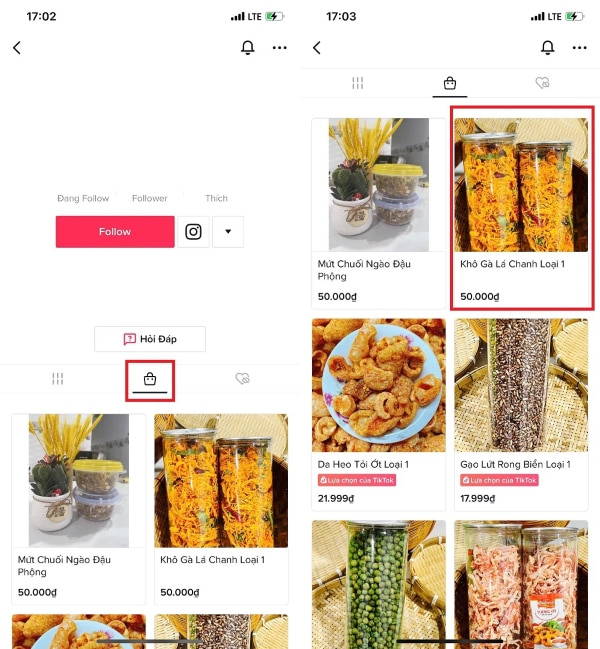Open videos grid tab on the left screen
Viewport: 600px width, 649px height.
(x=58, y=380)
